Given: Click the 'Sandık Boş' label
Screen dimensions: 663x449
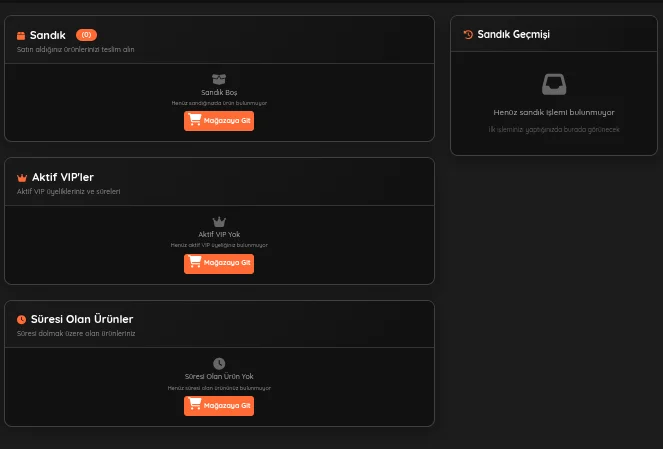Looking at the screenshot, I should pos(219,92).
